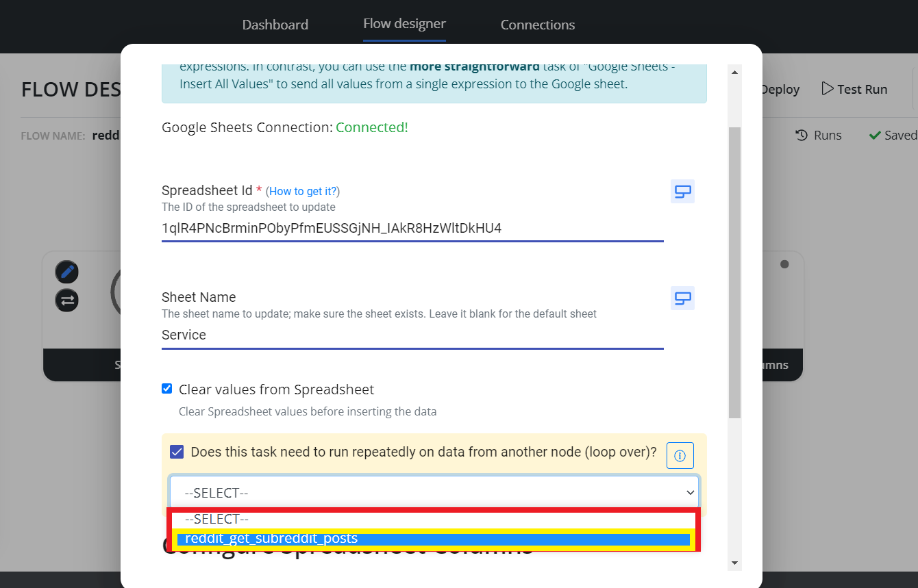This screenshot has width=918, height=588.
Task: Click the Sheet Name label
Action: pos(199,297)
